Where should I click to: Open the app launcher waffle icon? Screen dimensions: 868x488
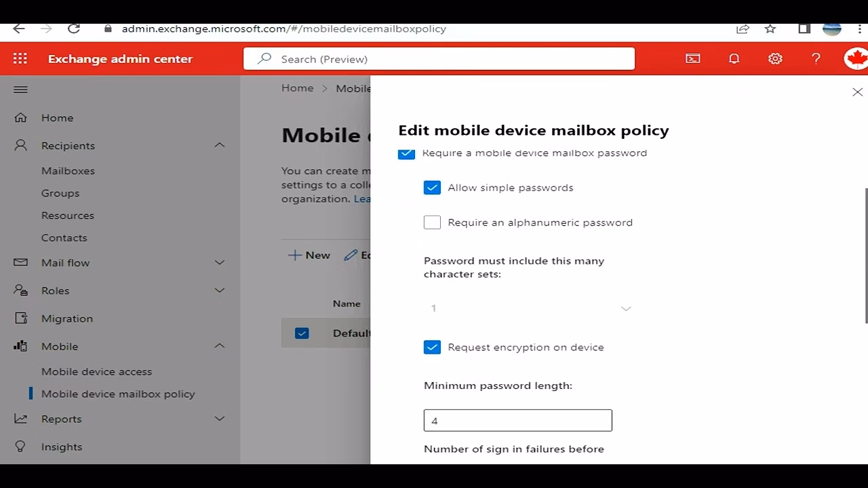pyautogui.click(x=20, y=59)
